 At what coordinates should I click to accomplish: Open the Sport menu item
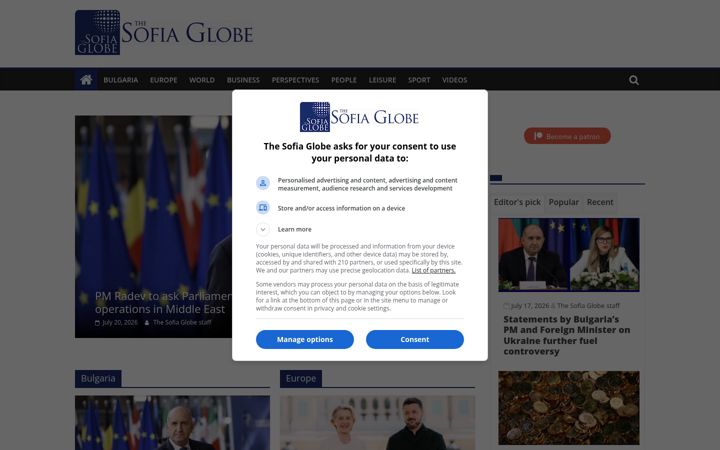(419, 80)
